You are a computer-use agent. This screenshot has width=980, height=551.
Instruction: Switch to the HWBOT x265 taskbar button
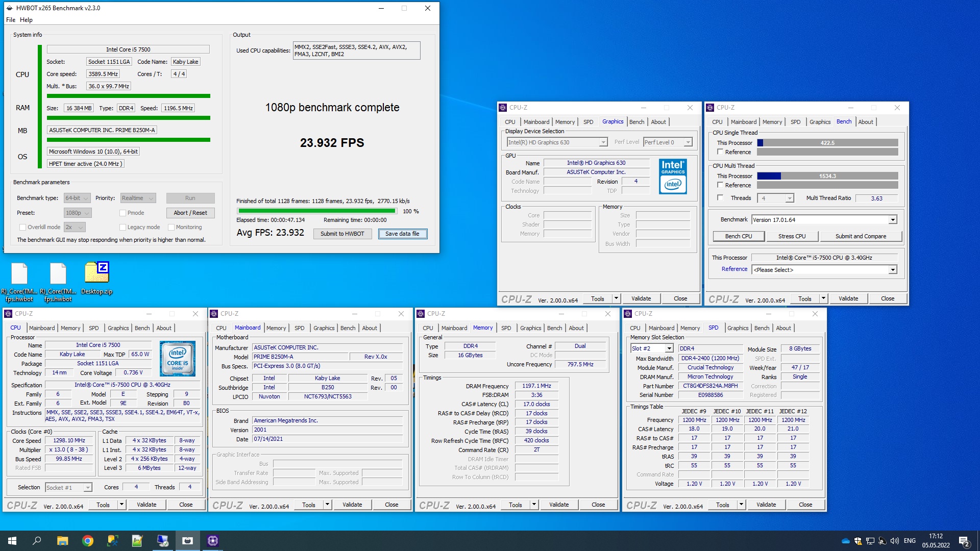tap(188, 541)
